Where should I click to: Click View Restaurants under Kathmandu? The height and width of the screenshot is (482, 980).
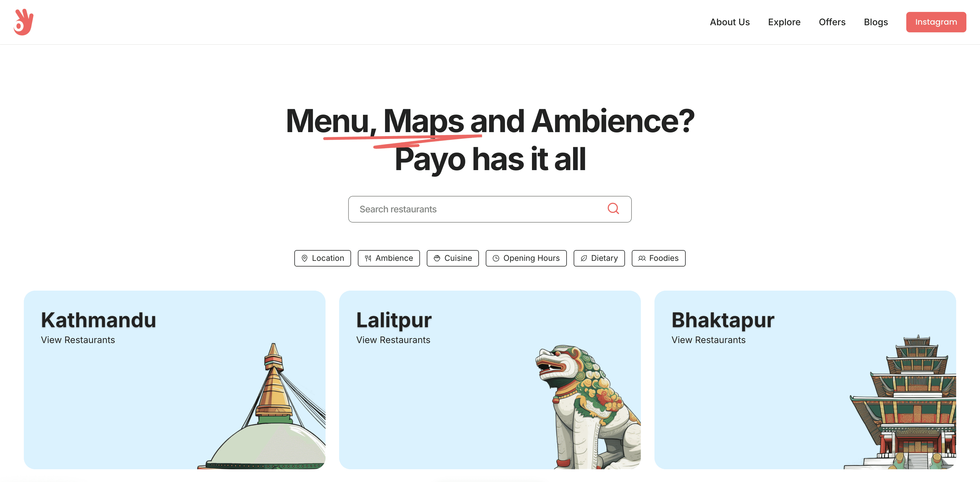tap(77, 339)
